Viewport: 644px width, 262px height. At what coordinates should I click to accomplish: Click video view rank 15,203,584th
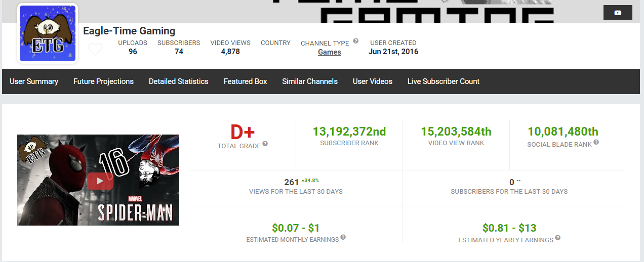click(x=456, y=132)
